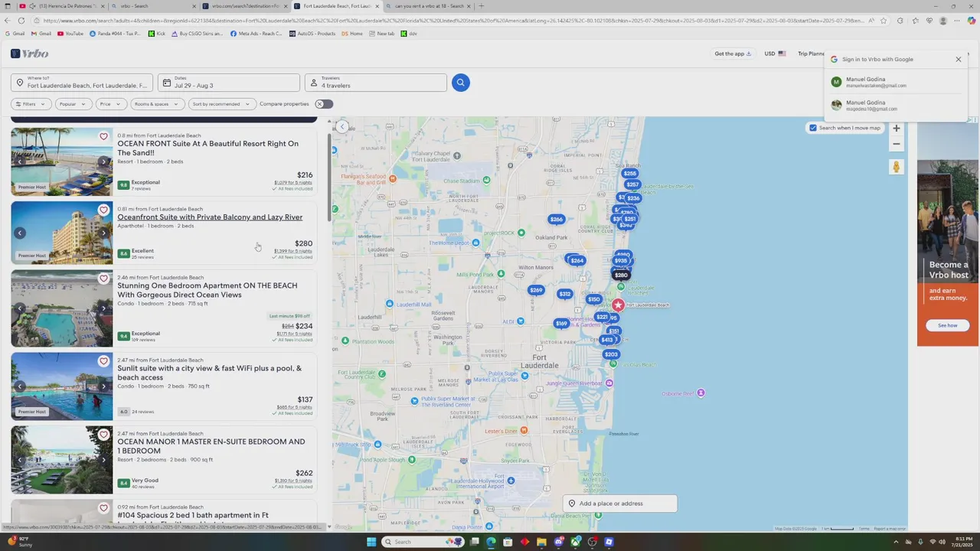
Task: Click the Where to destination field
Action: (x=82, y=83)
